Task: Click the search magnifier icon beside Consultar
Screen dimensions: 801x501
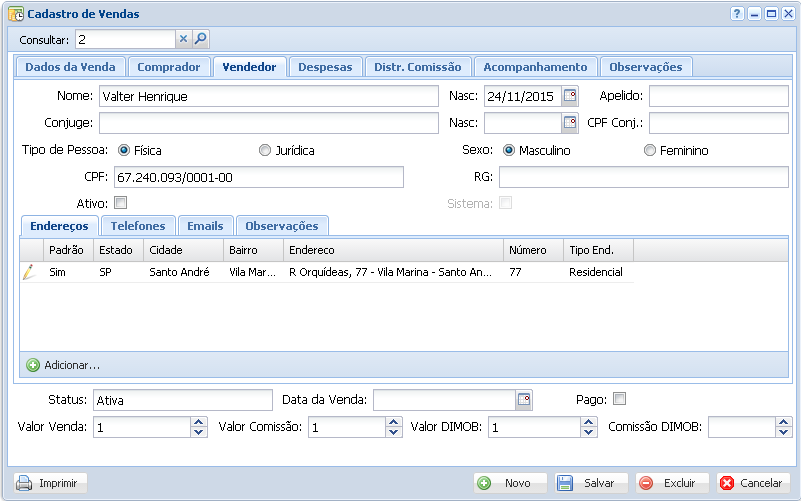Action: point(200,39)
